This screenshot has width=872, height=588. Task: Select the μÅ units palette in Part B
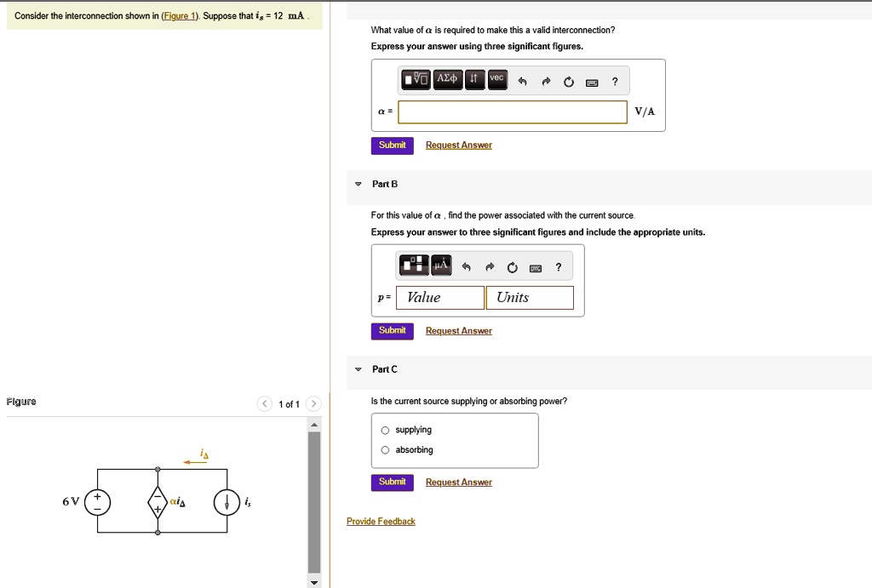tap(440, 264)
